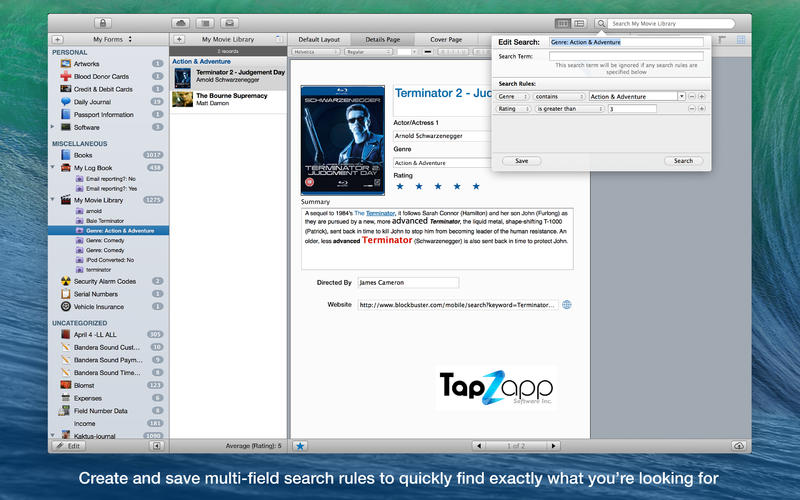Open the Helvetica font dropdown
The height and width of the screenshot is (500, 800).
[315, 52]
